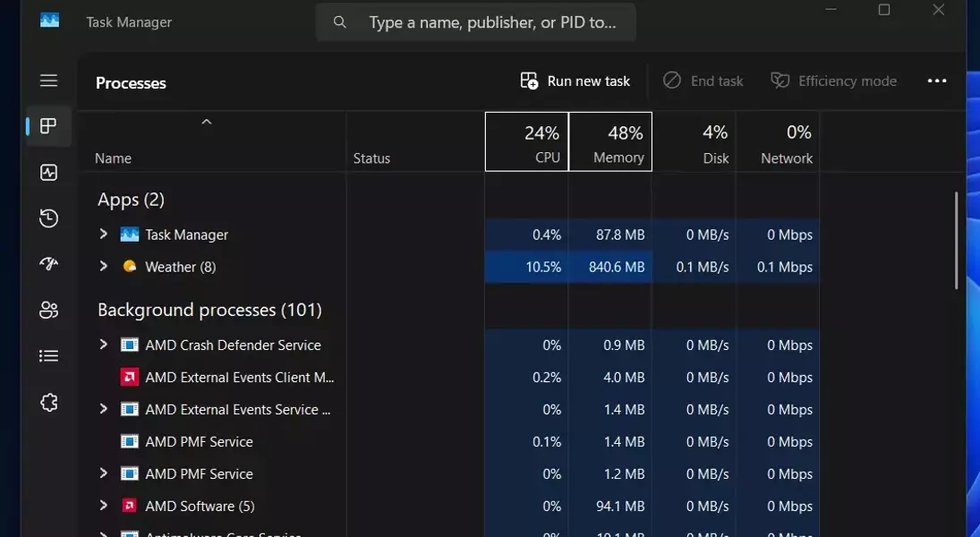
Task: Click the AMD Software red icon
Action: click(130, 506)
